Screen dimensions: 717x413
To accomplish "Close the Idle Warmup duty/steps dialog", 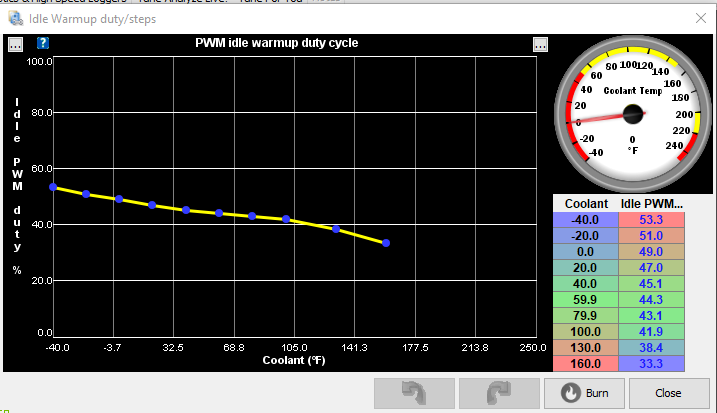I will coord(701,18).
